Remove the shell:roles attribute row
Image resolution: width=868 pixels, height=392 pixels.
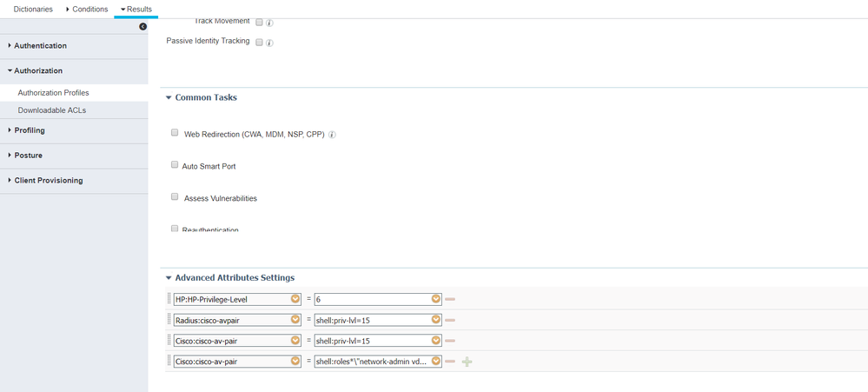coord(450,362)
